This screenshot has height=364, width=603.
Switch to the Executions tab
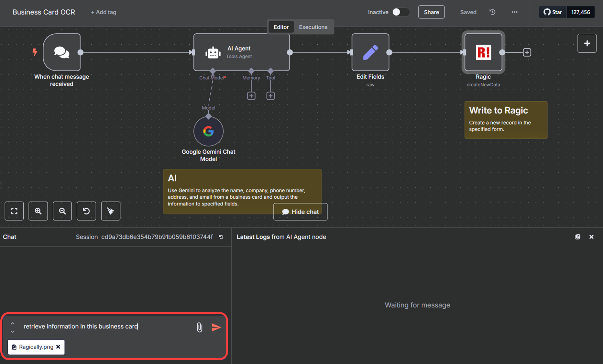coord(313,27)
